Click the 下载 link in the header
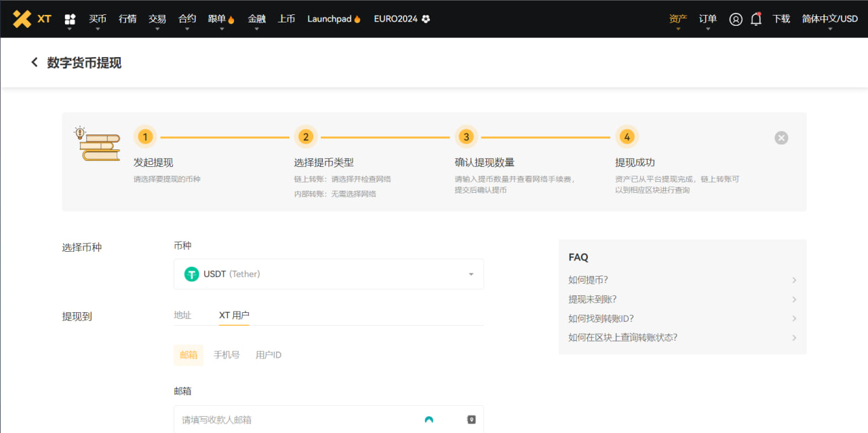 781,19
